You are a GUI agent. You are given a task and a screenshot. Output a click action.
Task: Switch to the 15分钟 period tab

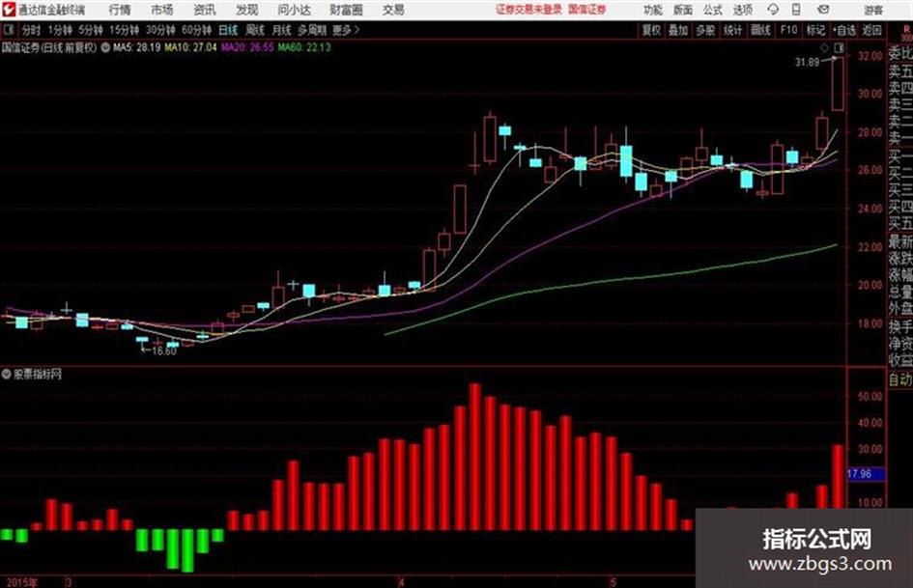point(124,30)
